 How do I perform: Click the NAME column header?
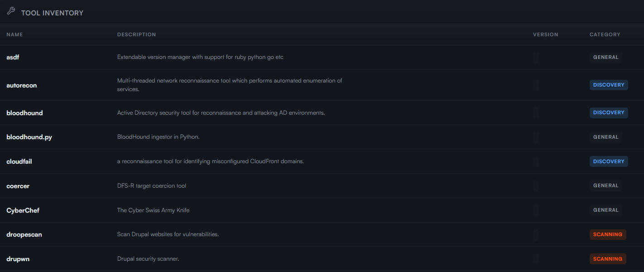click(14, 34)
